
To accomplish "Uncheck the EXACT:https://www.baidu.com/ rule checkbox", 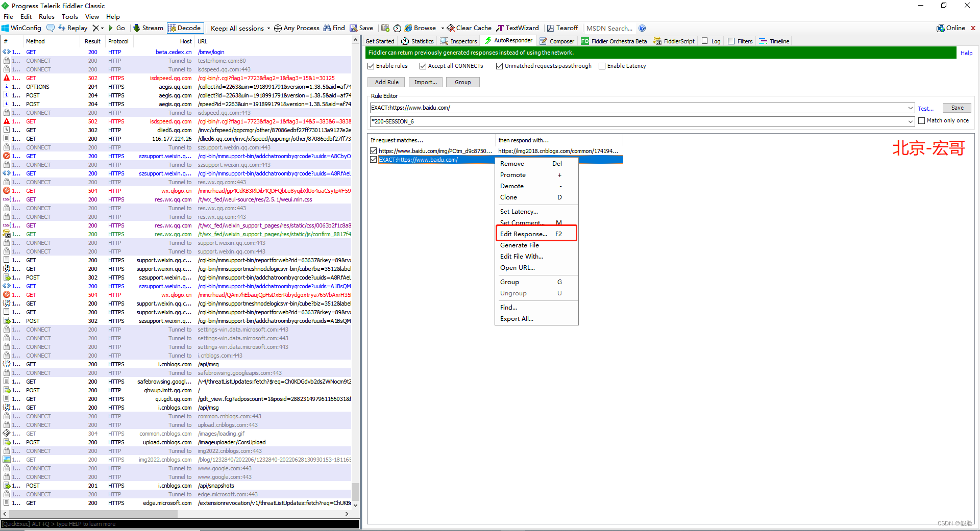I will (374, 160).
